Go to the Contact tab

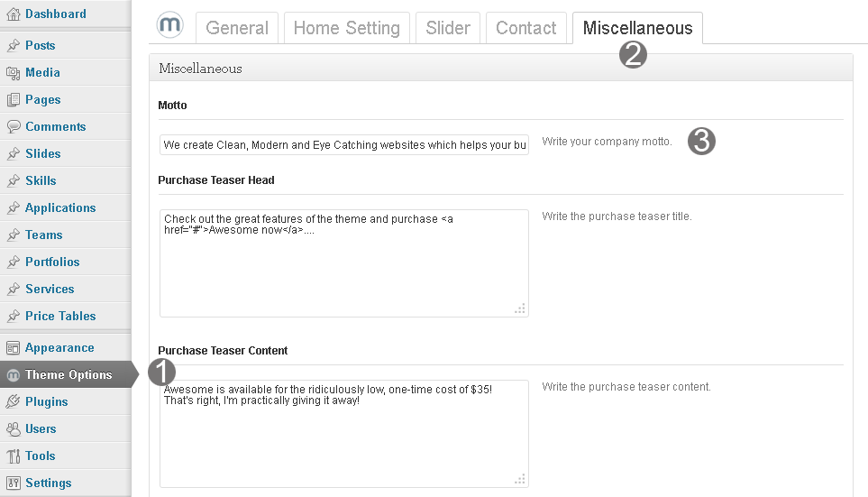[525, 28]
